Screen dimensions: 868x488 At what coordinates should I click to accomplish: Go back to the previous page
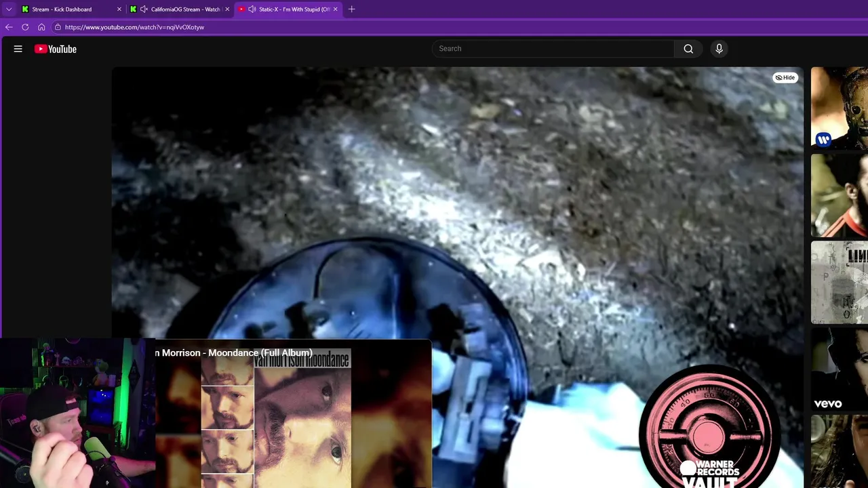pos(9,27)
